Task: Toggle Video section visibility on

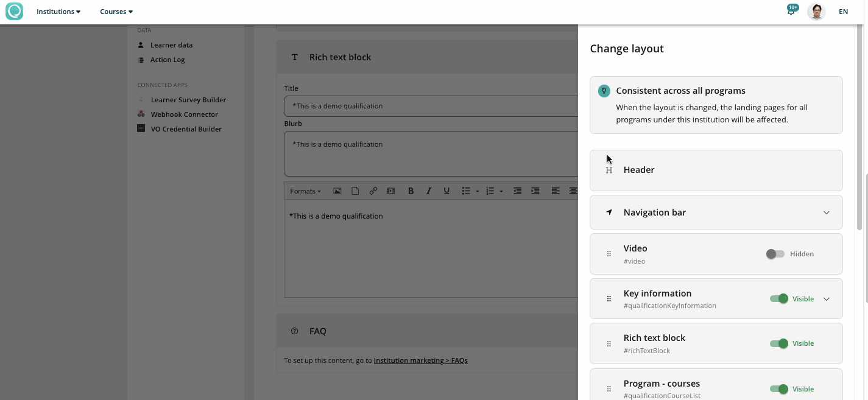Action: coord(775,254)
